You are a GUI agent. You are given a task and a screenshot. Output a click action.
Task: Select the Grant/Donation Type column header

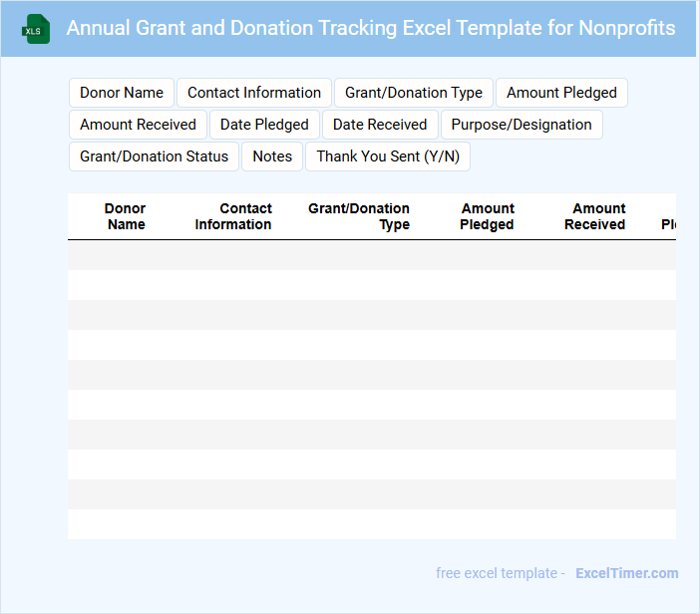pos(359,216)
